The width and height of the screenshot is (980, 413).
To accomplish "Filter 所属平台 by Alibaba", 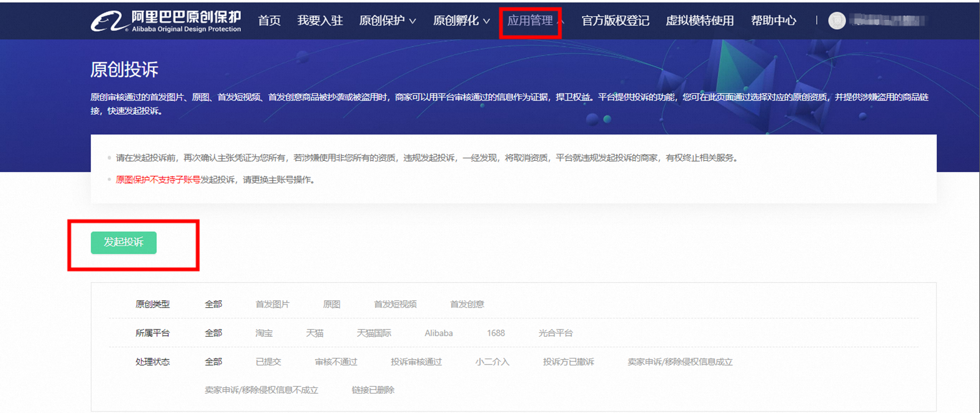I will click(439, 333).
